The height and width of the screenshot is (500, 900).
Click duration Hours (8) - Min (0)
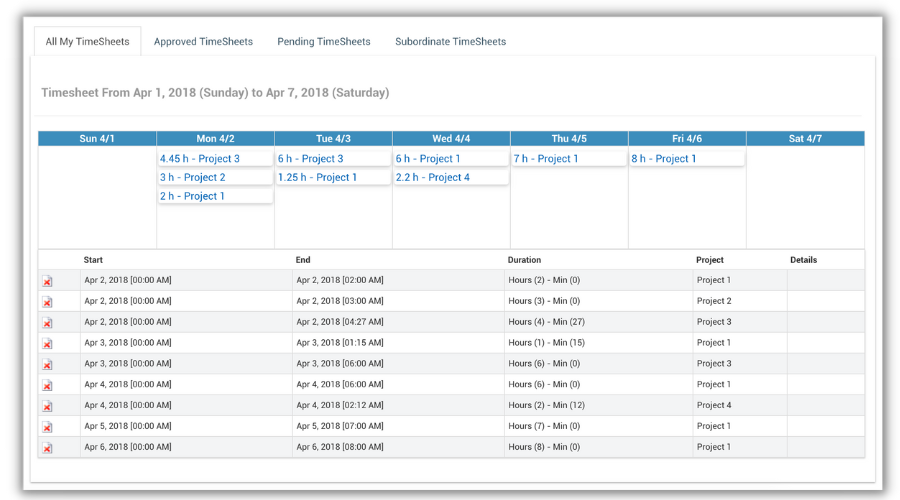click(544, 447)
